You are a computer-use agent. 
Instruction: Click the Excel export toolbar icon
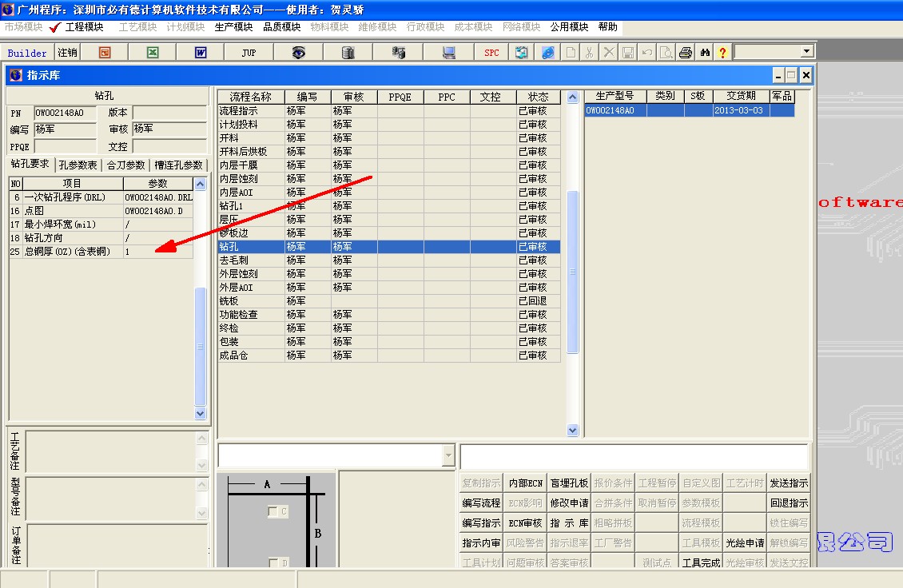tap(153, 53)
